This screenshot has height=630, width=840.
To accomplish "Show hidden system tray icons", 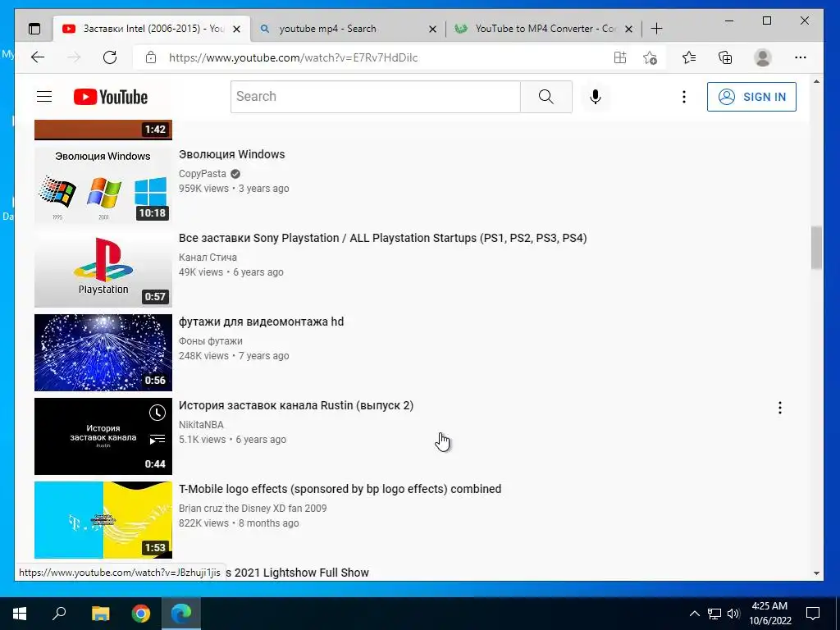I will (694, 614).
